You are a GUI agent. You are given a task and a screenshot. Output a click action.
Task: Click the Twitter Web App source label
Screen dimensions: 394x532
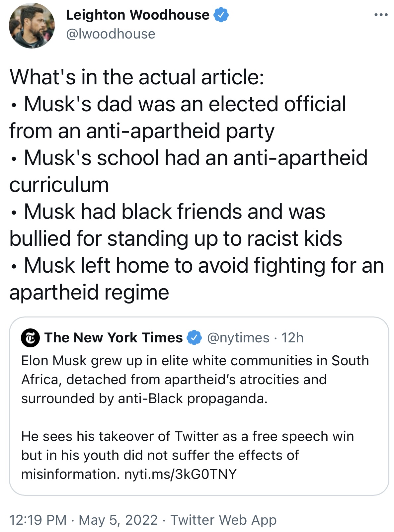point(223,520)
